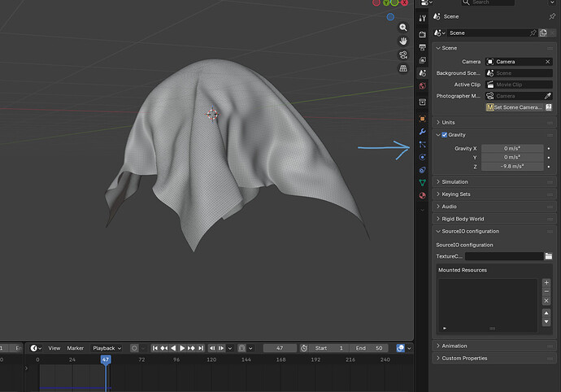
Task: Move mounted resource down with arrow
Action: (546, 322)
